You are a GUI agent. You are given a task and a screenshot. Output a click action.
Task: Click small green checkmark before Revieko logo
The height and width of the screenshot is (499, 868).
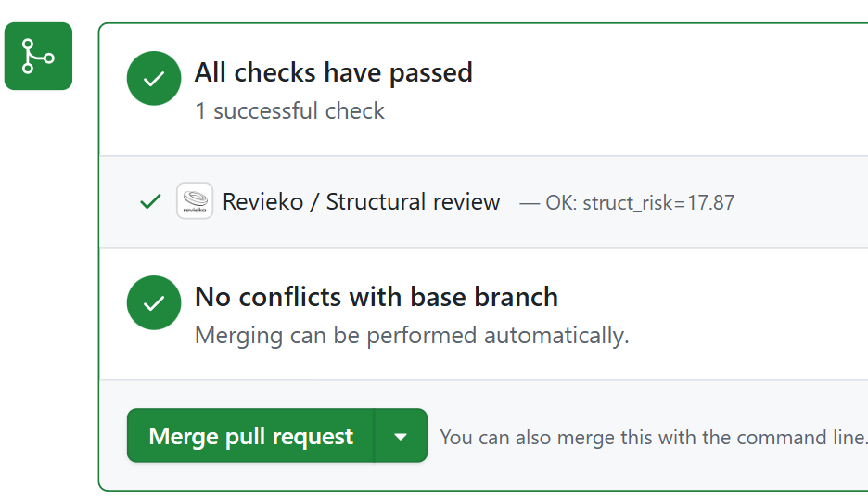[150, 201]
